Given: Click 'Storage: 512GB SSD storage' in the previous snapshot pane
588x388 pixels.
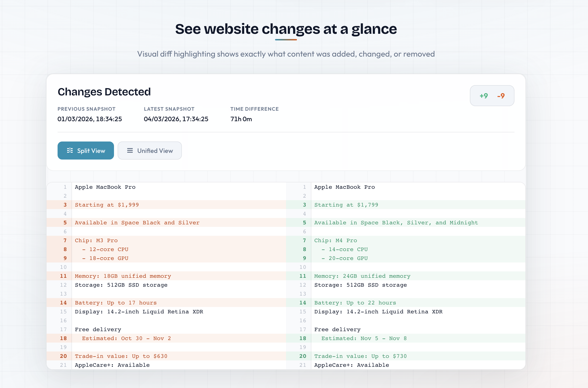Looking at the screenshot, I should (121, 285).
